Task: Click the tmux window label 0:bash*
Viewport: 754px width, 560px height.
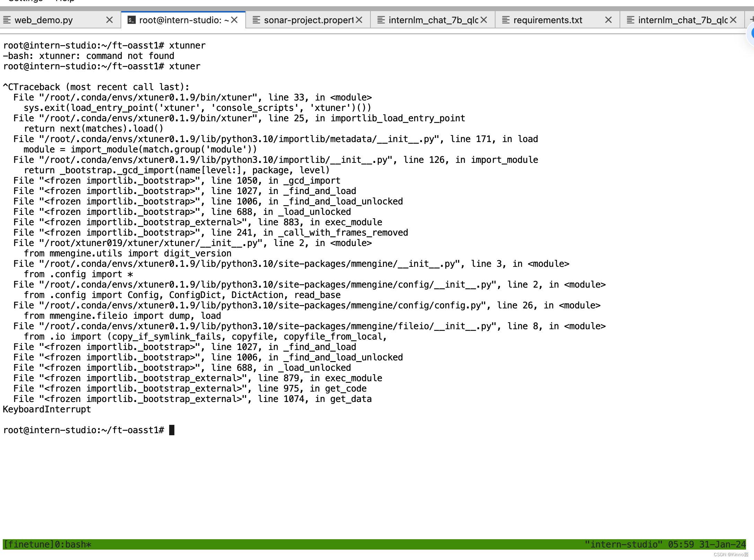Action: pos(73,544)
